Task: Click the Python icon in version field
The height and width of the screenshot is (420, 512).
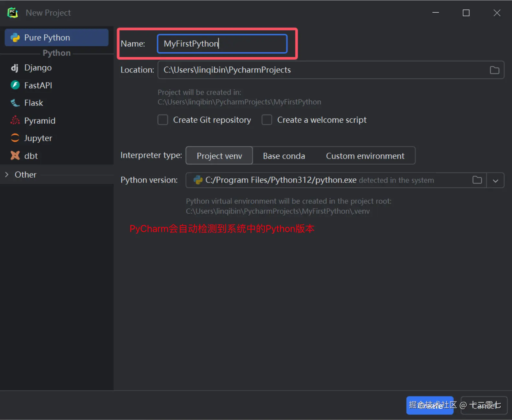Action: 198,180
